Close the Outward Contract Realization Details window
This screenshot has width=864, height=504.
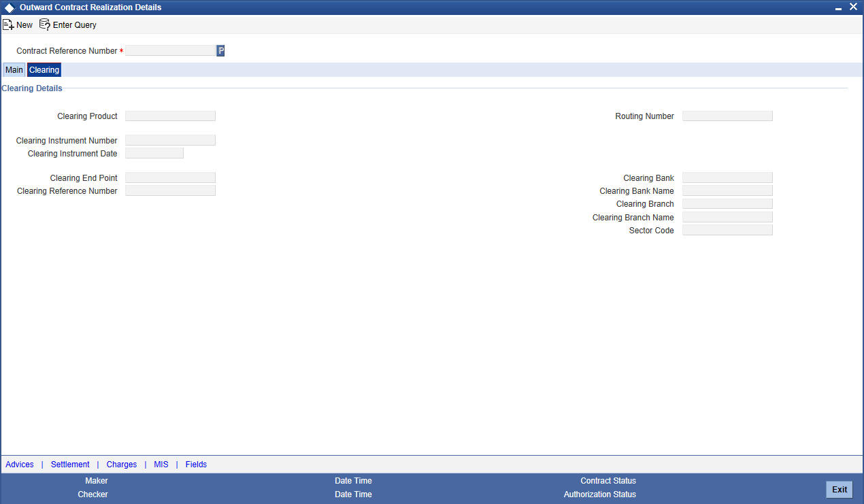[853, 7]
